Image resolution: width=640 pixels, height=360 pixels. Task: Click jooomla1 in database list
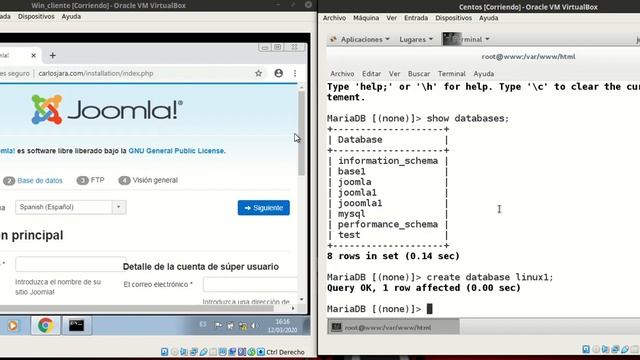[x=360, y=203]
